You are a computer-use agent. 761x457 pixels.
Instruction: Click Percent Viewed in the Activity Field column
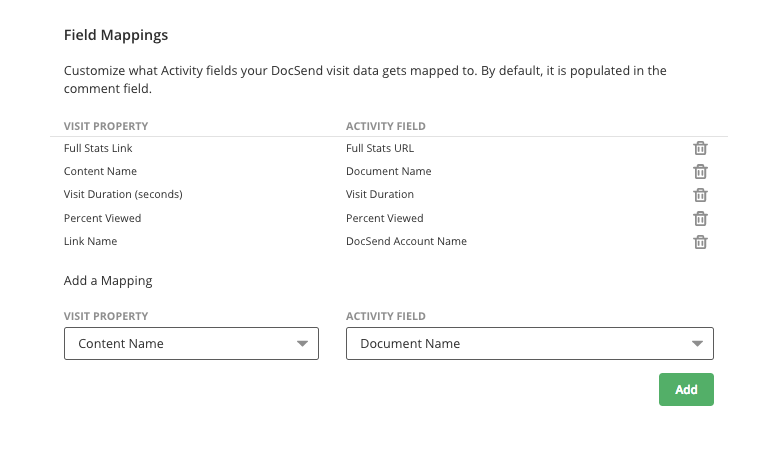(x=385, y=218)
